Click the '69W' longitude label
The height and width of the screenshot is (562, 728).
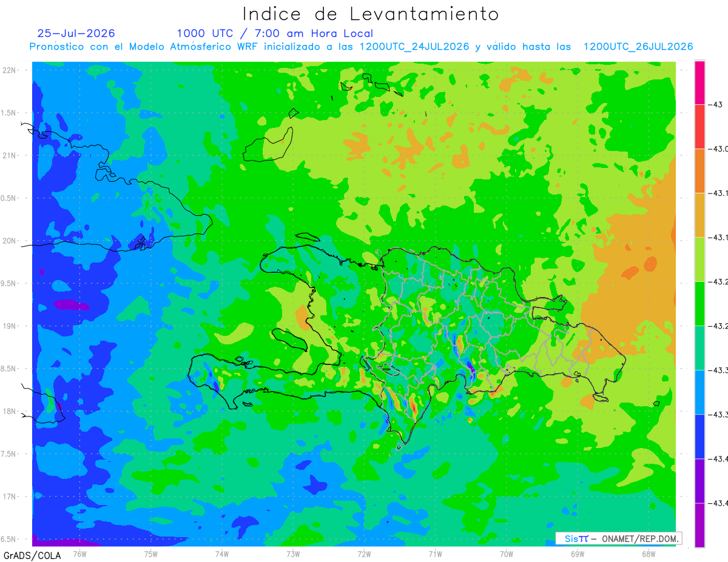coord(577,554)
